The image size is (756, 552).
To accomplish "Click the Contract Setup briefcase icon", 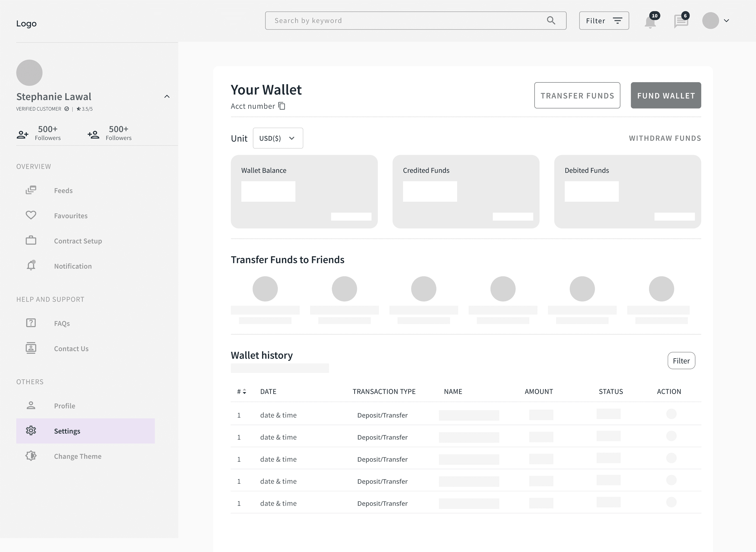I will [31, 240].
